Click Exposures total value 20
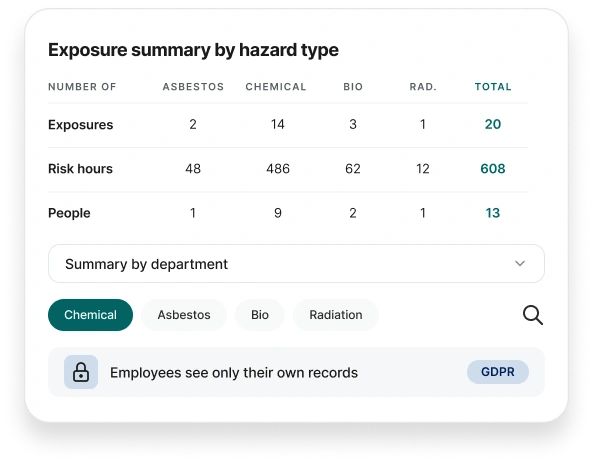Image resolution: width=593 pixels, height=463 pixels. (493, 124)
